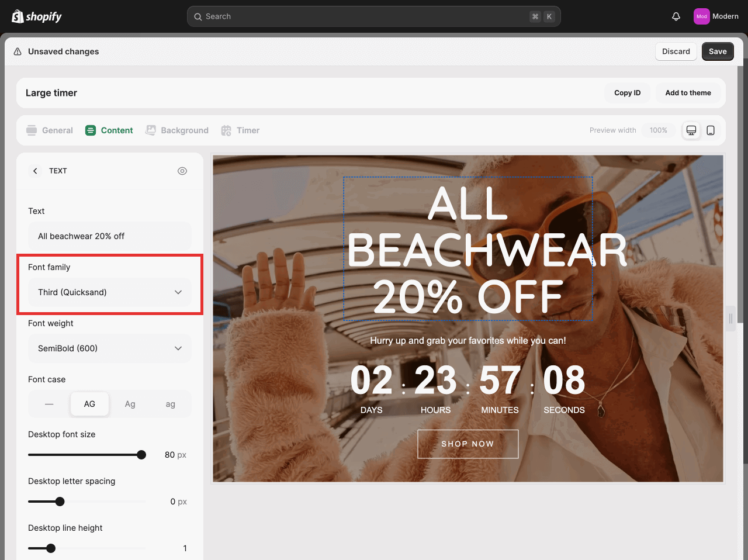Switch to desktop preview icon
The height and width of the screenshot is (560, 748).
pos(691,130)
